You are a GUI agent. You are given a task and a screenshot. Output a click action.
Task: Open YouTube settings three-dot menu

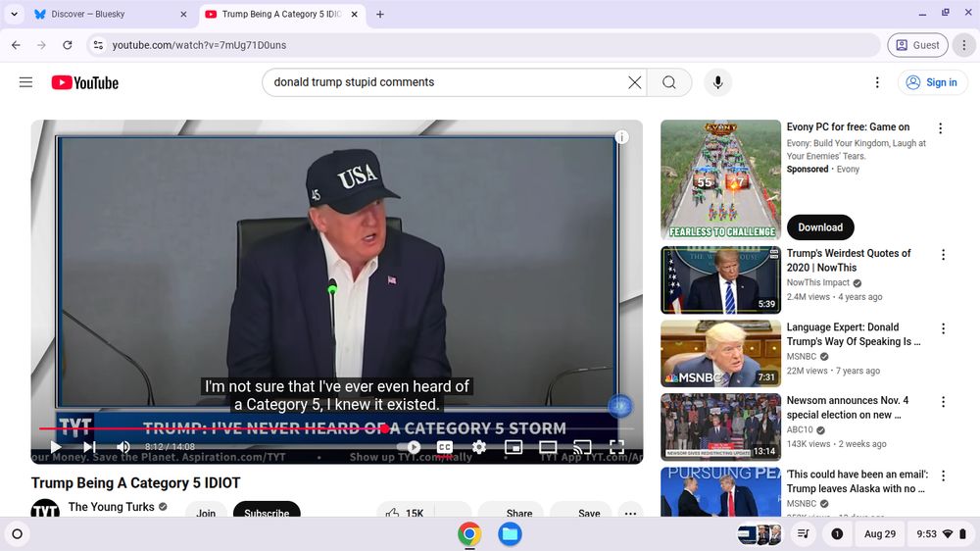[x=877, y=82]
